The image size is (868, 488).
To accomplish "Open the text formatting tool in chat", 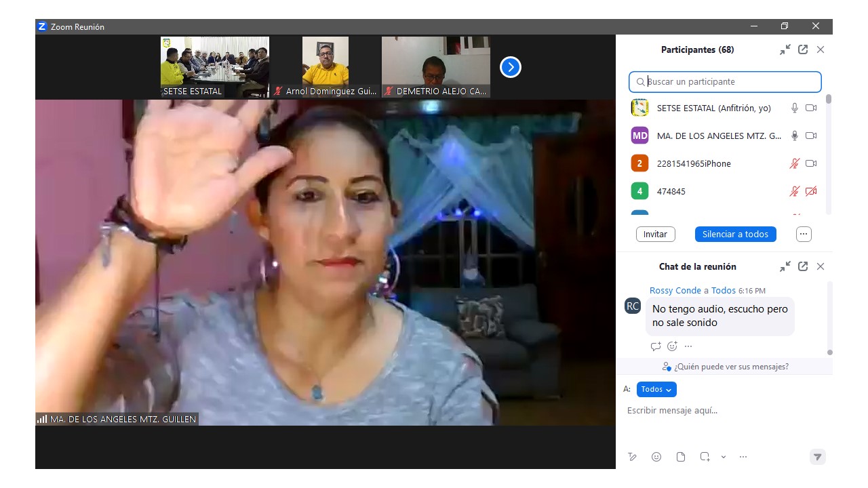I will coord(632,457).
